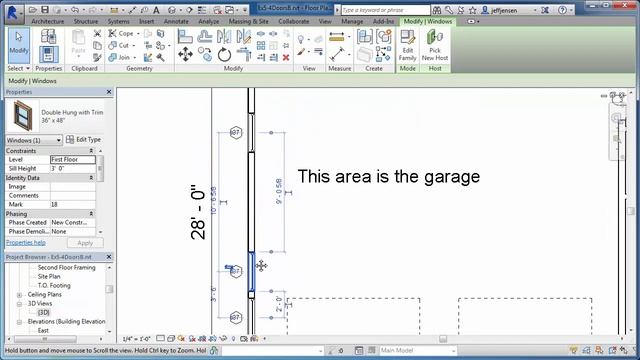Screen dimensions: 640x360
Task: Click the Open folder icon in quick access toolbar
Action: 33,9
